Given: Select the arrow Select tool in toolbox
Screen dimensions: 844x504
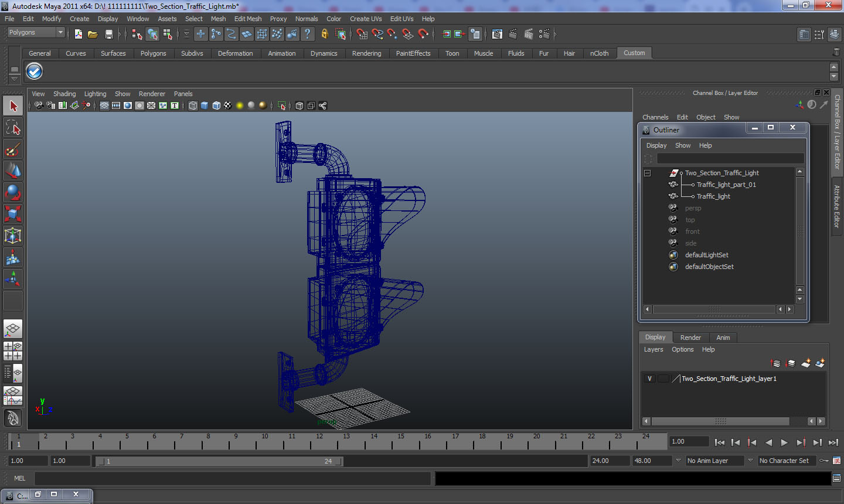Looking at the screenshot, I should tap(13, 106).
